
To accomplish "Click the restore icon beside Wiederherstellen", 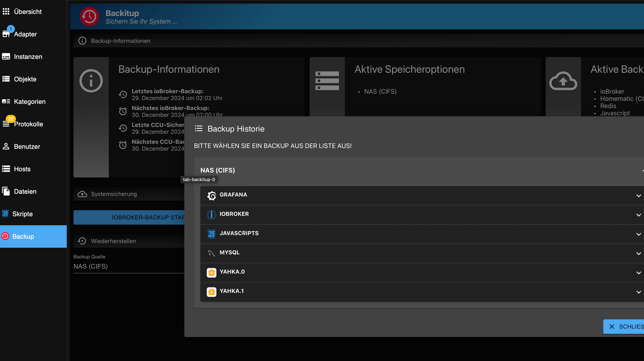I will (x=82, y=241).
